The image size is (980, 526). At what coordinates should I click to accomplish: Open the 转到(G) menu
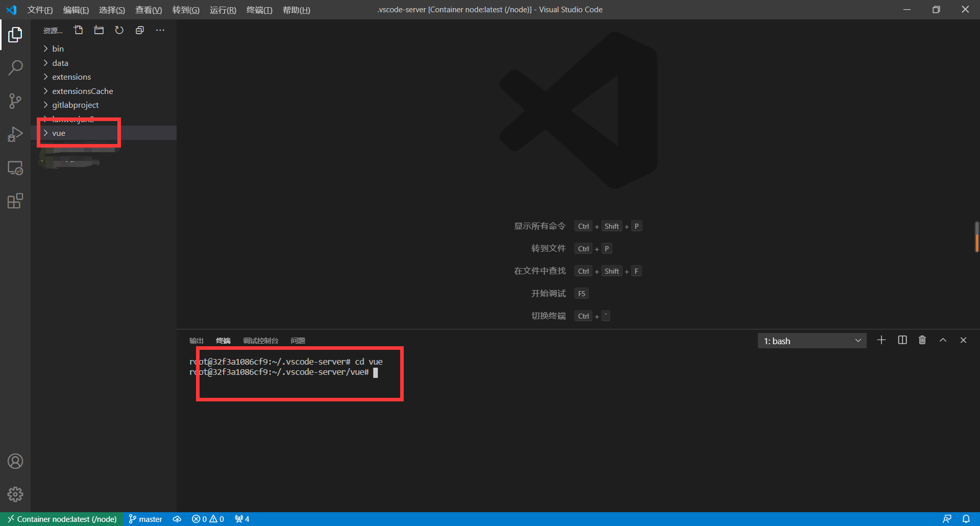click(186, 10)
